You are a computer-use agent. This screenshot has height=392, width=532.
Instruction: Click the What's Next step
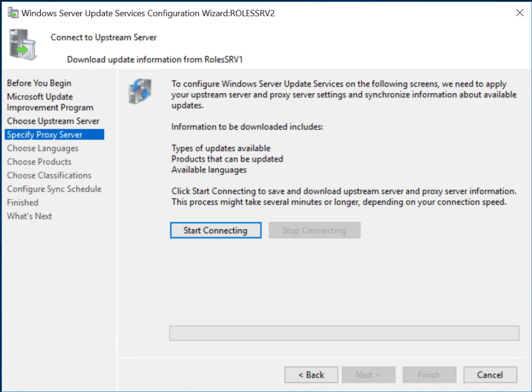(29, 216)
